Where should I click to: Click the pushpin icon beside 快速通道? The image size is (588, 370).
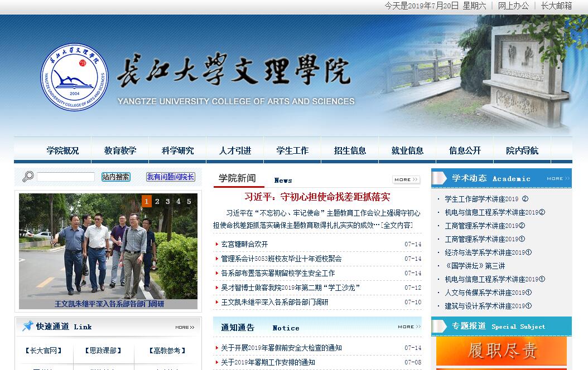tap(27, 326)
